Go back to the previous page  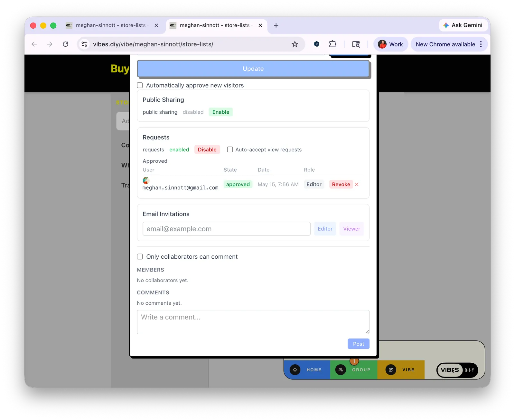pos(34,44)
